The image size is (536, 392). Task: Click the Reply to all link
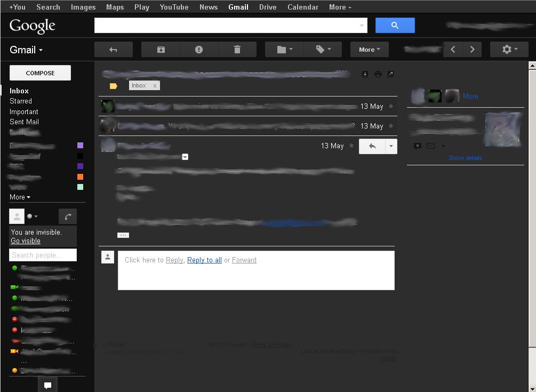[x=204, y=260]
